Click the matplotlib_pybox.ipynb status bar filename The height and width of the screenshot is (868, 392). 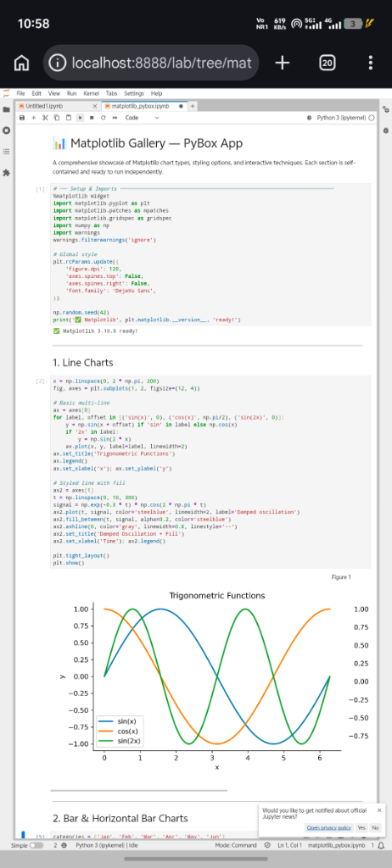(x=336, y=845)
